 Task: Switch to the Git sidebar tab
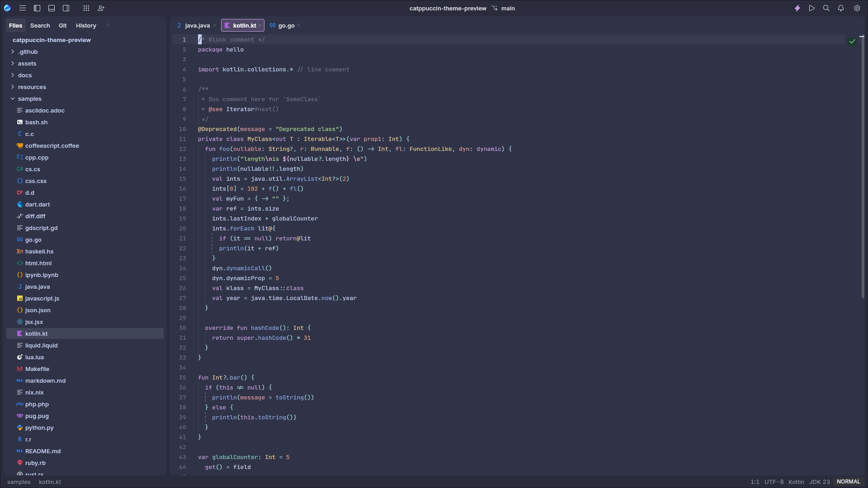(x=62, y=26)
